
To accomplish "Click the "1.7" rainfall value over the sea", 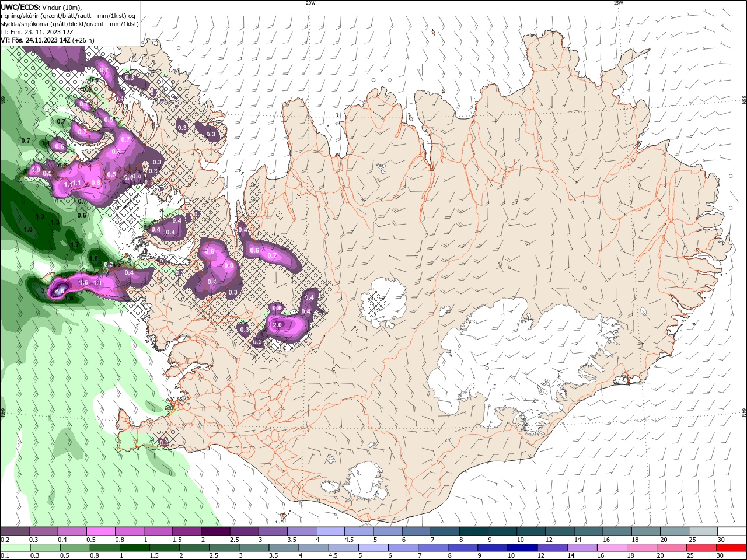I will pyautogui.click(x=75, y=244).
